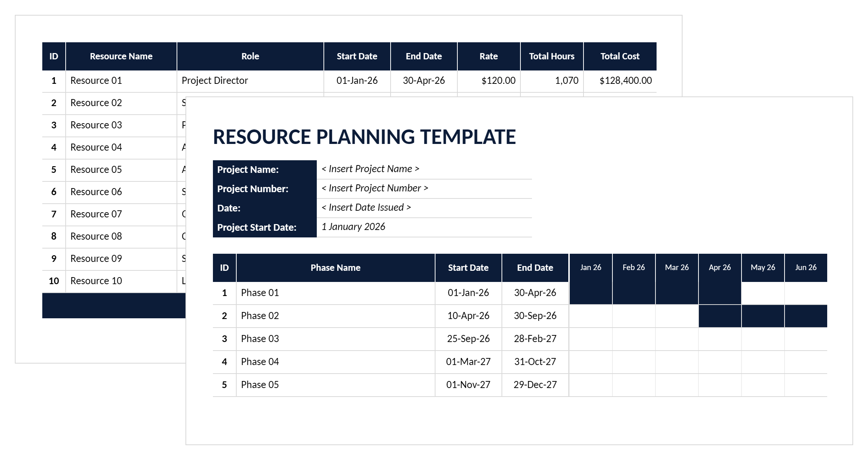Click the 'Resource 02' name cell
Viewport: 868px width, 460px height.
(121, 103)
